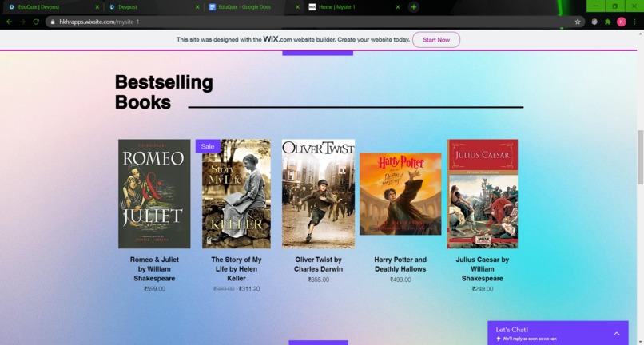The width and height of the screenshot is (644, 345).
Task: Click the Harry Potter and Deathly Hallows title
Action: coord(400,264)
